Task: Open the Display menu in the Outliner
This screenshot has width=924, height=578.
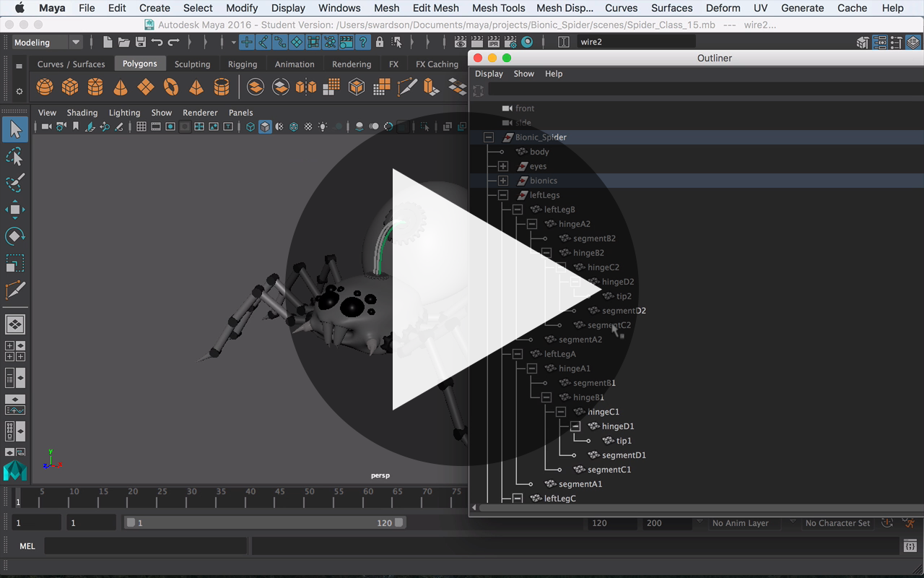Action: point(489,73)
